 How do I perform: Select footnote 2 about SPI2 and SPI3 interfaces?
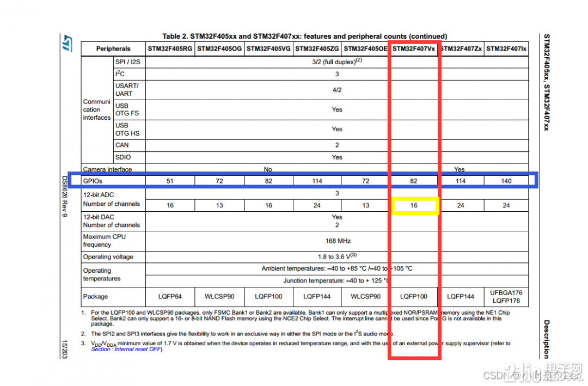pyautogui.click(x=237, y=334)
